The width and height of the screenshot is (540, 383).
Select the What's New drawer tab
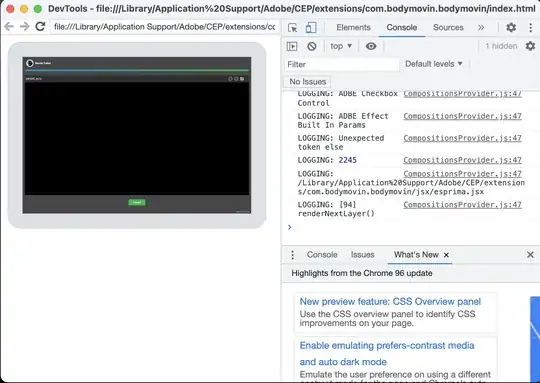(416, 255)
